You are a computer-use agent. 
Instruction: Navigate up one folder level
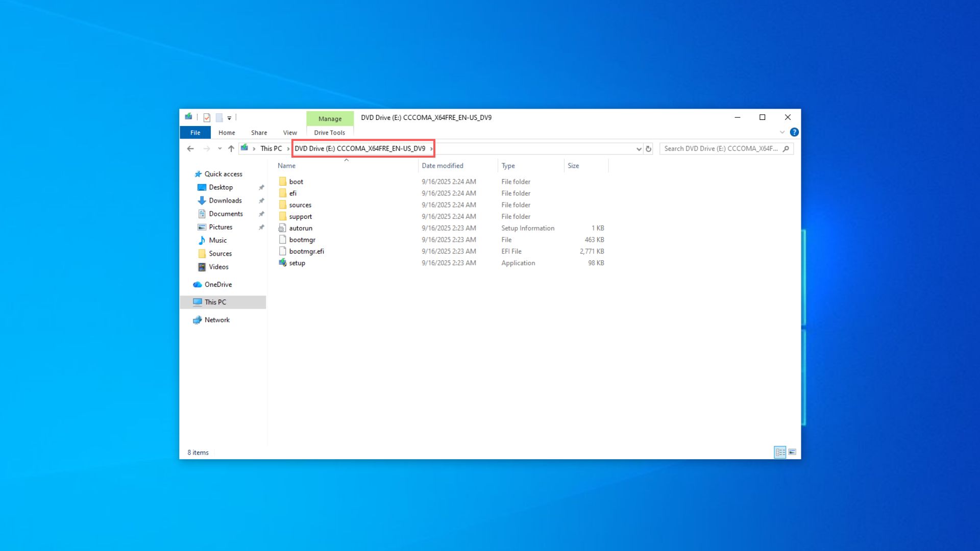point(231,148)
